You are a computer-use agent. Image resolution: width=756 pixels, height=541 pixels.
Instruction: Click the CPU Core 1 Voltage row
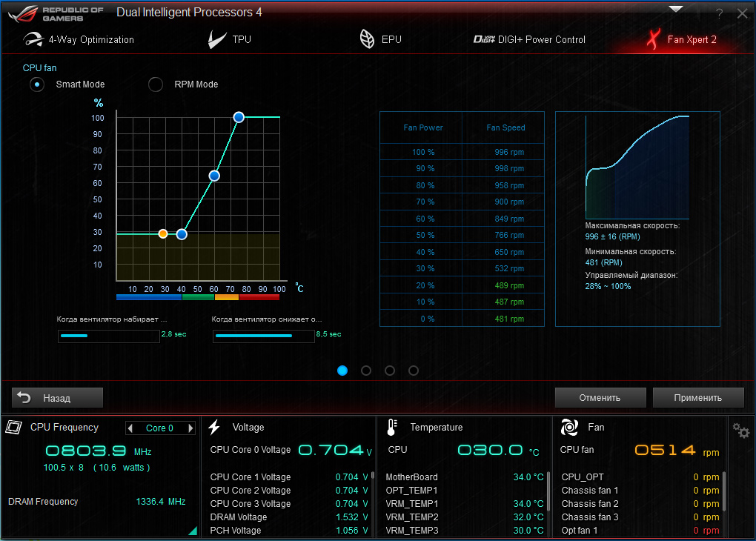coord(289,477)
